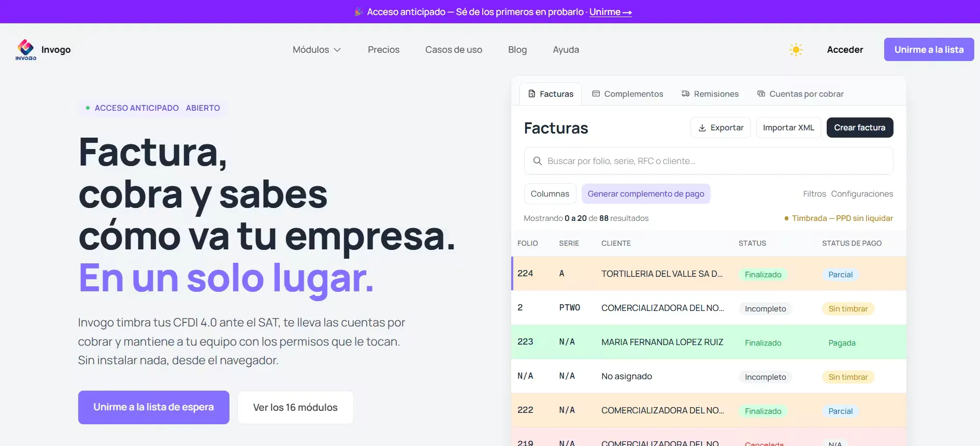Click Incompleto badge in No asignado row
This screenshot has width=980, height=446.
point(765,377)
